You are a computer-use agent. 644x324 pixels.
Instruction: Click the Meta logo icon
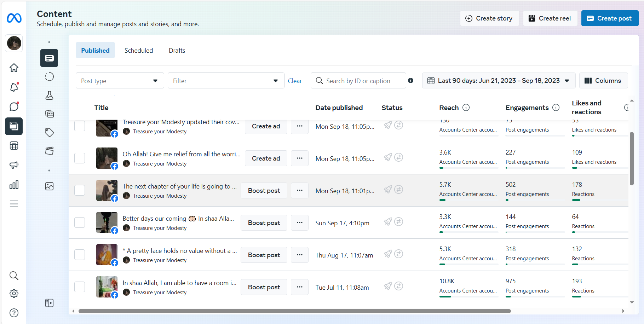click(x=14, y=18)
